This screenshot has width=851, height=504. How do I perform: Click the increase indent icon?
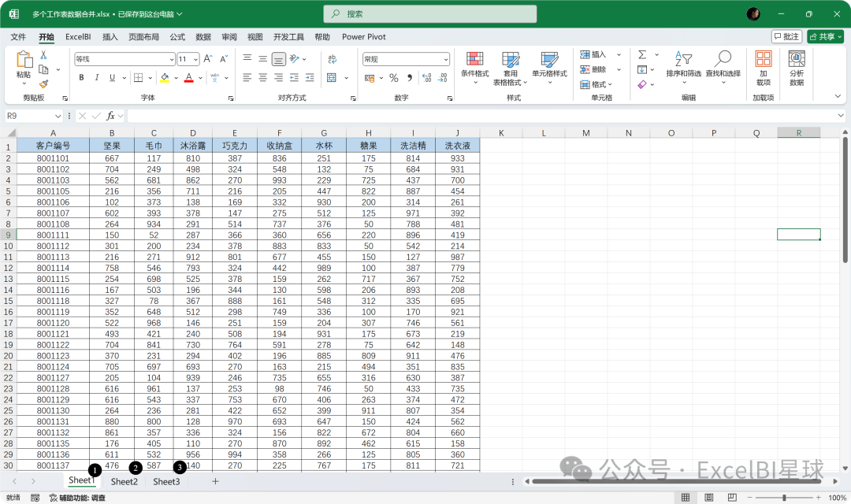point(310,78)
